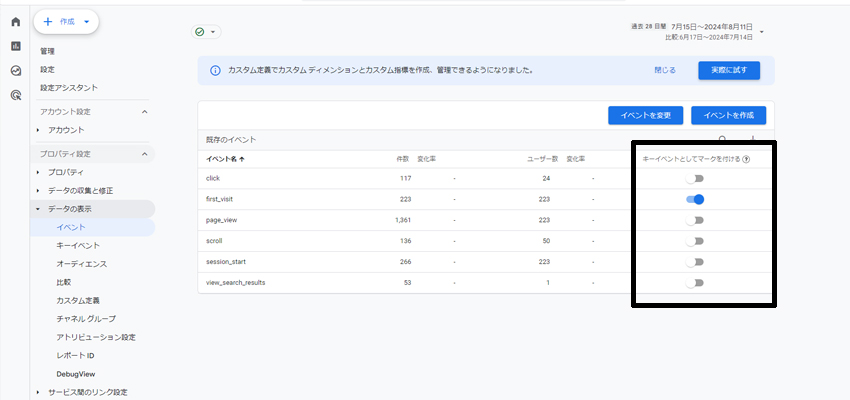
Task: Click the scroll event name
Action: (x=214, y=241)
